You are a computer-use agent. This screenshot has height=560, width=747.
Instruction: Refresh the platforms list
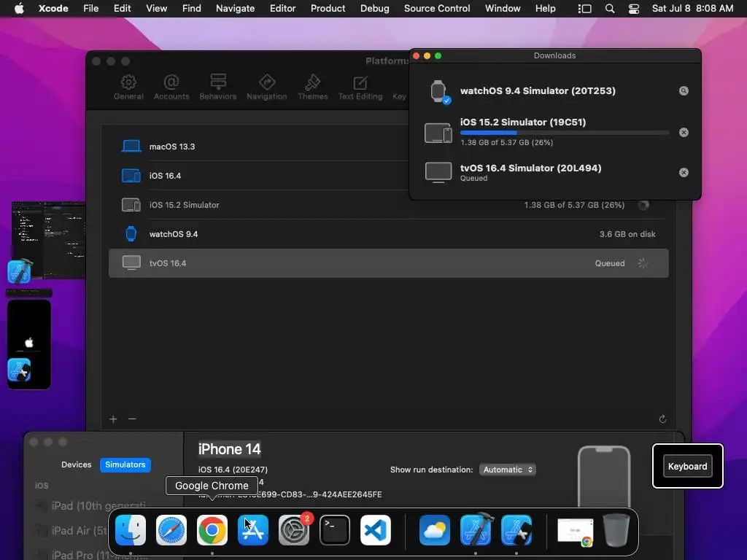click(662, 419)
